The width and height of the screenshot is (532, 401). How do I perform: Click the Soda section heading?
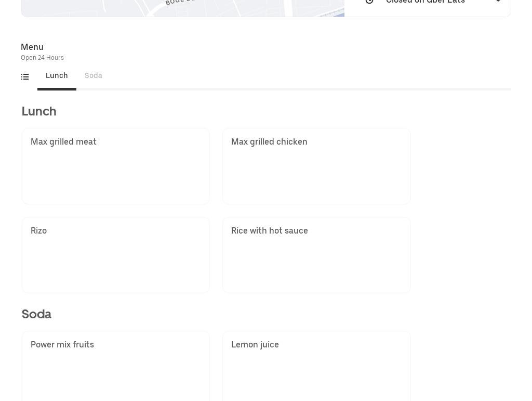point(36,314)
